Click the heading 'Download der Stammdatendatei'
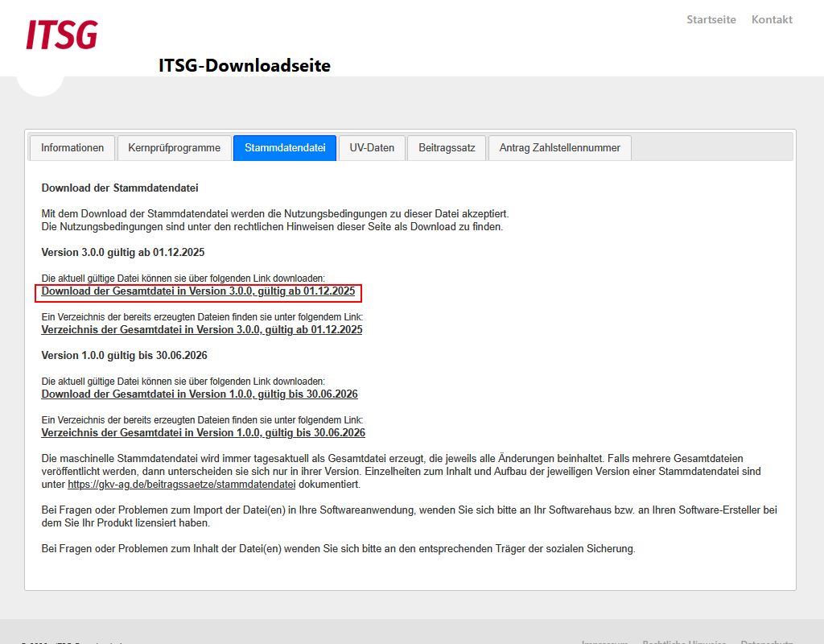This screenshot has height=644, width=824. click(x=120, y=188)
